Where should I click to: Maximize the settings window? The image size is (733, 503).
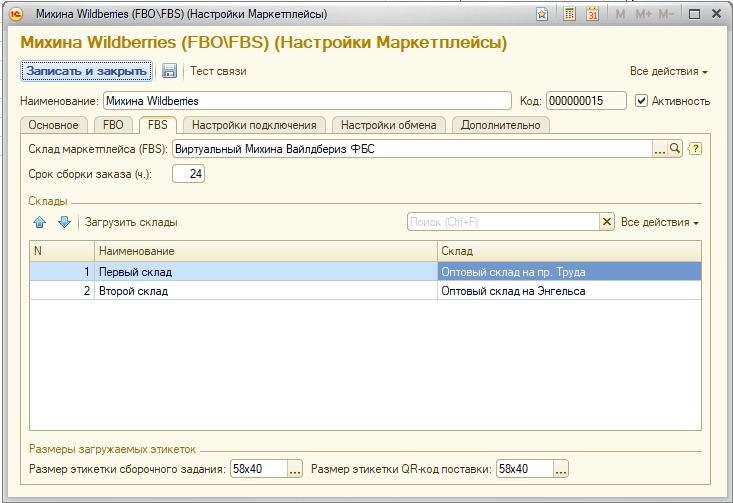[x=694, y=14]
